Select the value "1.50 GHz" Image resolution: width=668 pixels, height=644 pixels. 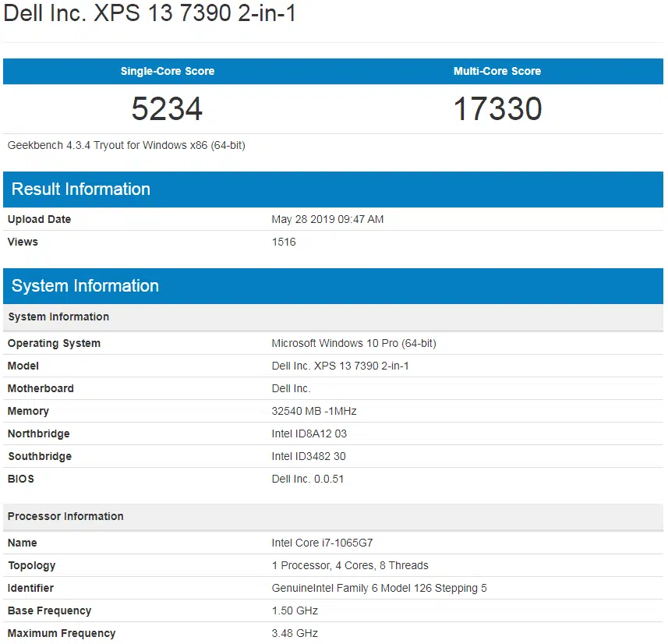pos(295,610)
